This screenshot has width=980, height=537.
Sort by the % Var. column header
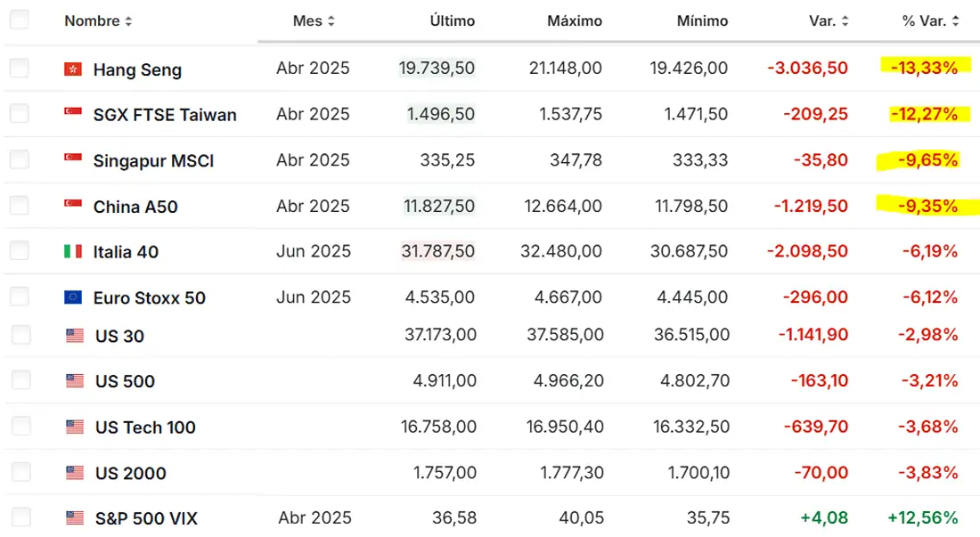(x=931, y=20)
